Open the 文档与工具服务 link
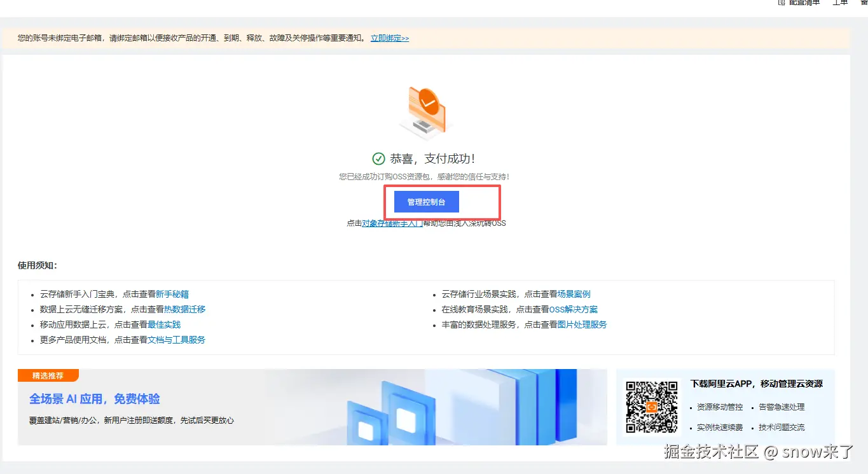Image resolution: width=868 pixels, height=474 pixels. click(176, 340)
